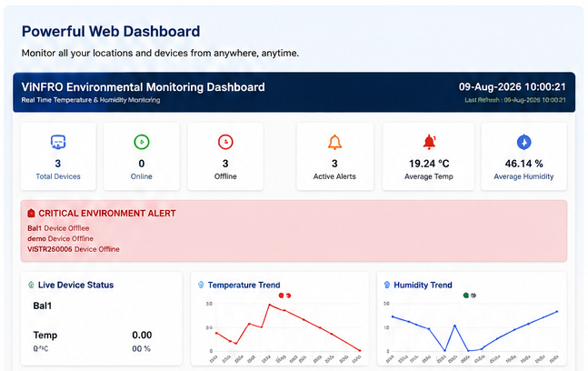Click the Real Time Temperature & Humidity Monitoring subtitle
588x371 pixels.
(x=91, y=100)
